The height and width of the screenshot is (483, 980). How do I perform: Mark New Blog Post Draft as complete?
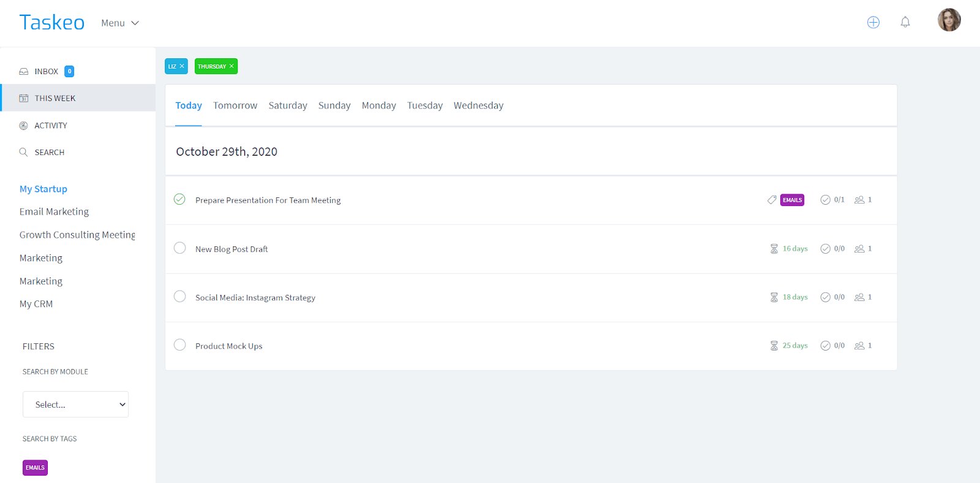179,248
